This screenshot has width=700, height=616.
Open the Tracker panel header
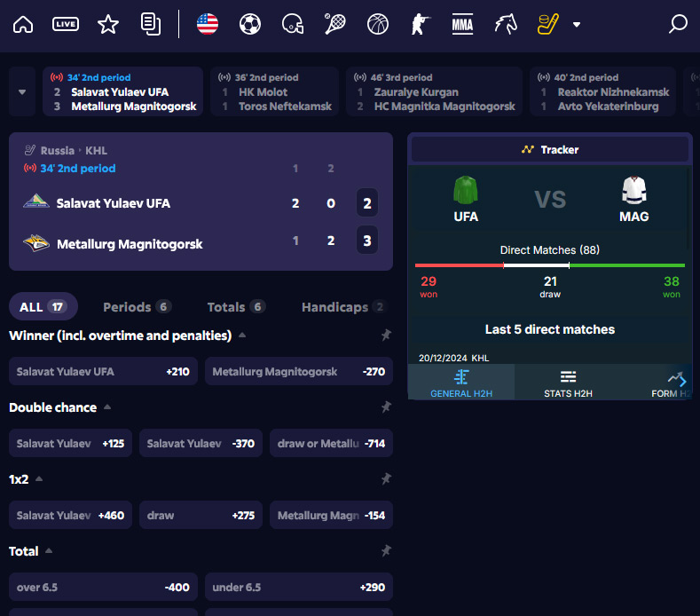pos(549,150)
